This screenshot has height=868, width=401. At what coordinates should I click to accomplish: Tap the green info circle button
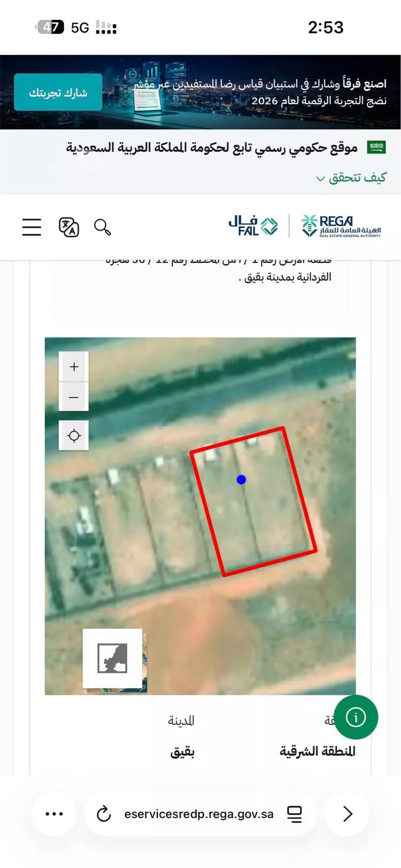click(356, 717)
